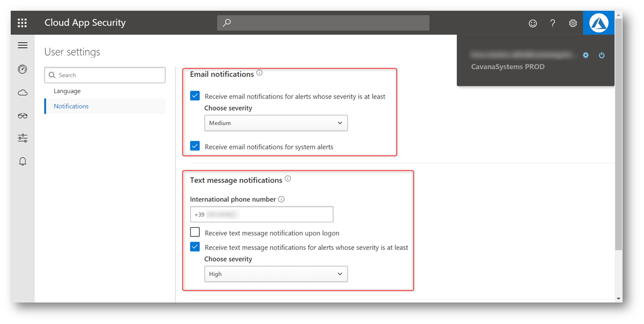This screenshot has width=644, height=324.
Task: Click the scrollbar down arrow
Action: click(618, 298)
